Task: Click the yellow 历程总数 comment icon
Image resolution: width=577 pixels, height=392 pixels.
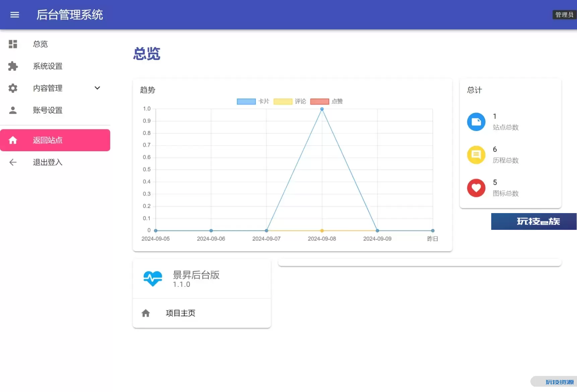Action: pos(476,155)
